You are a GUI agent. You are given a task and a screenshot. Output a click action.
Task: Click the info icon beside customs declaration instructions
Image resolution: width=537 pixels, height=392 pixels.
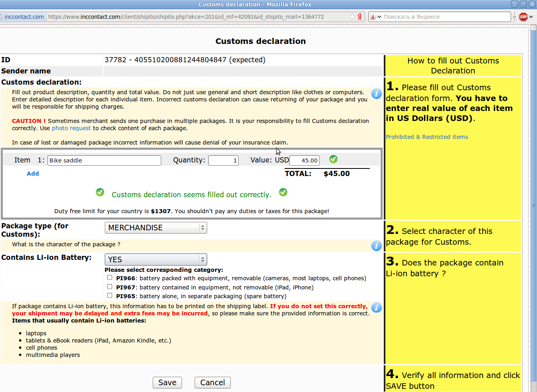(376, 94)
